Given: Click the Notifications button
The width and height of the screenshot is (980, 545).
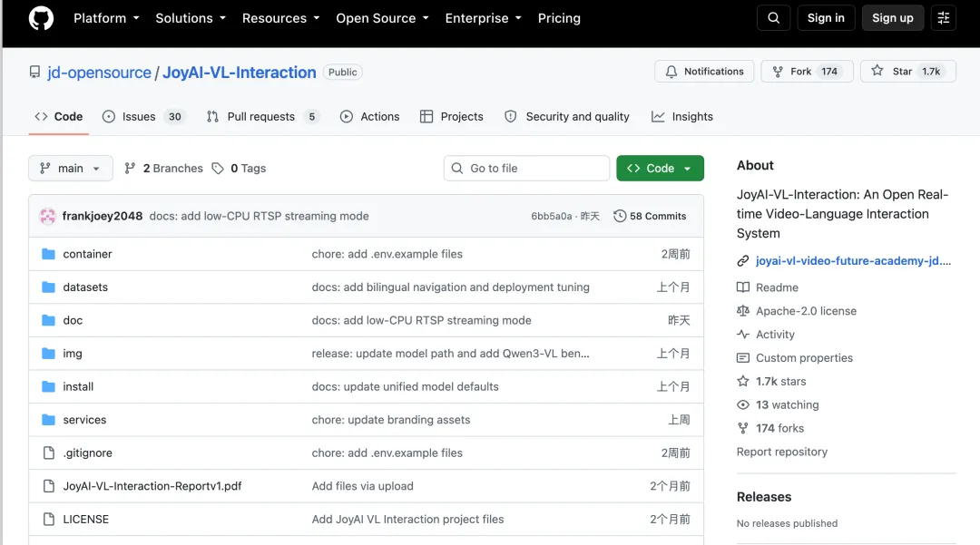Looking at the screenshot, I should click(x=704, y=71).
